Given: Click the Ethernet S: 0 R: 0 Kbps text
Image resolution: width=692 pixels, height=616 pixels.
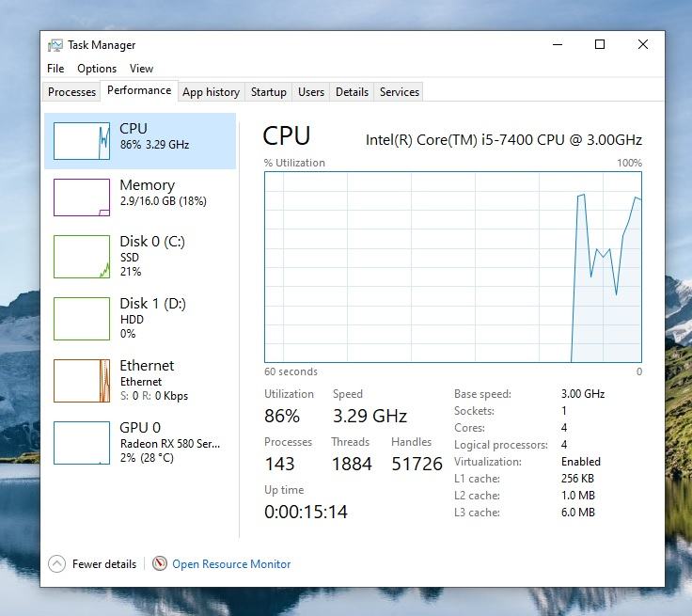Looking at the screenshot, I should (x=154, y=396).
